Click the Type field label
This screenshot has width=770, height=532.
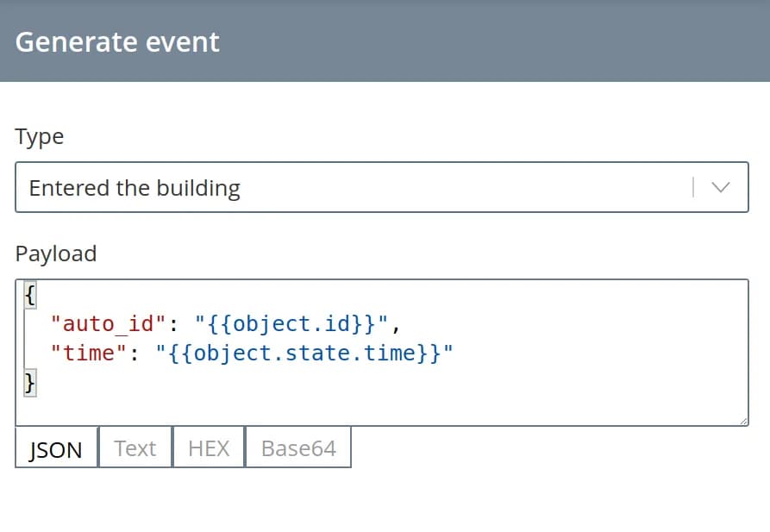[x=40, y=136]
